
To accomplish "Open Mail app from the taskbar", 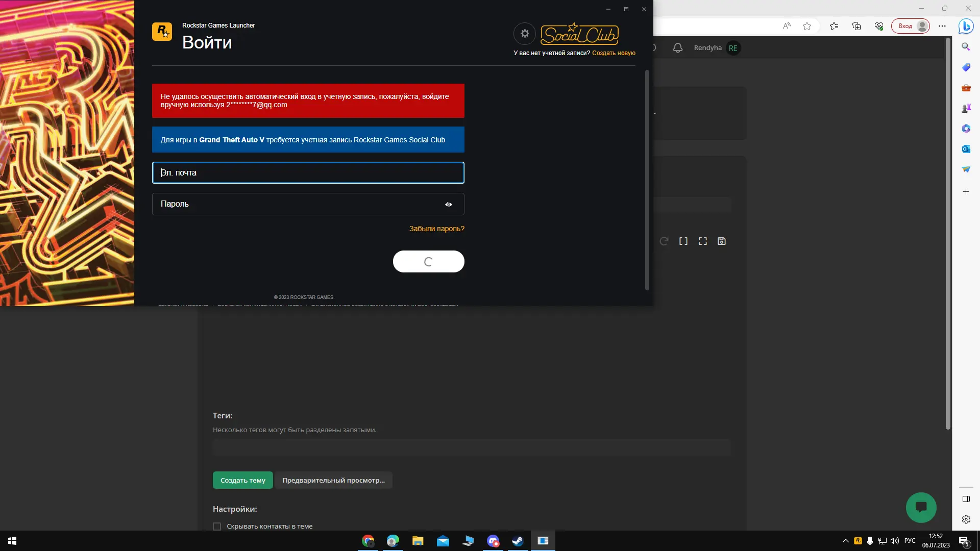I will coord(443,541).
